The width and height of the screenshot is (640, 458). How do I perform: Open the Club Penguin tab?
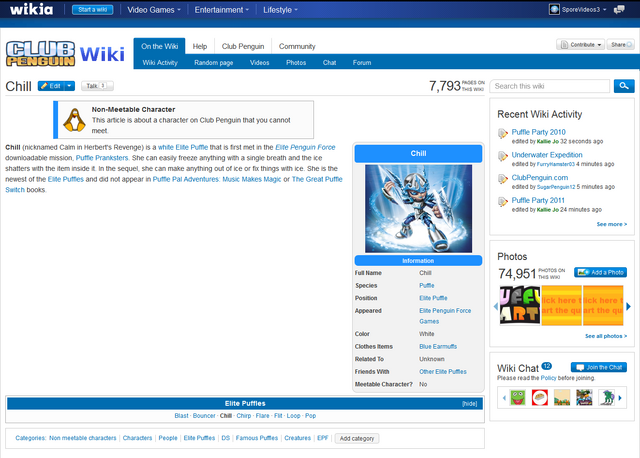[x=243, y=46]
